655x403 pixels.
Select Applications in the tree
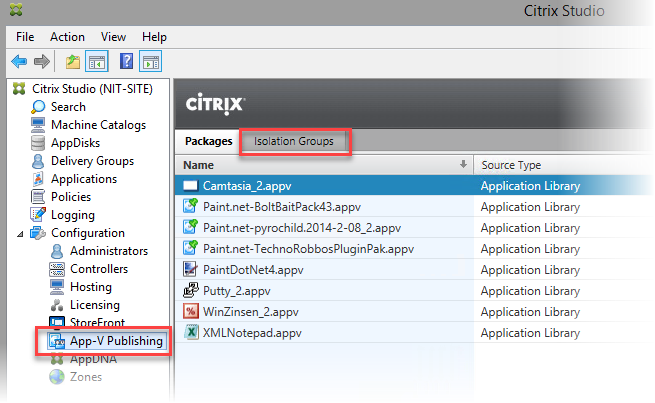point(84,179)
